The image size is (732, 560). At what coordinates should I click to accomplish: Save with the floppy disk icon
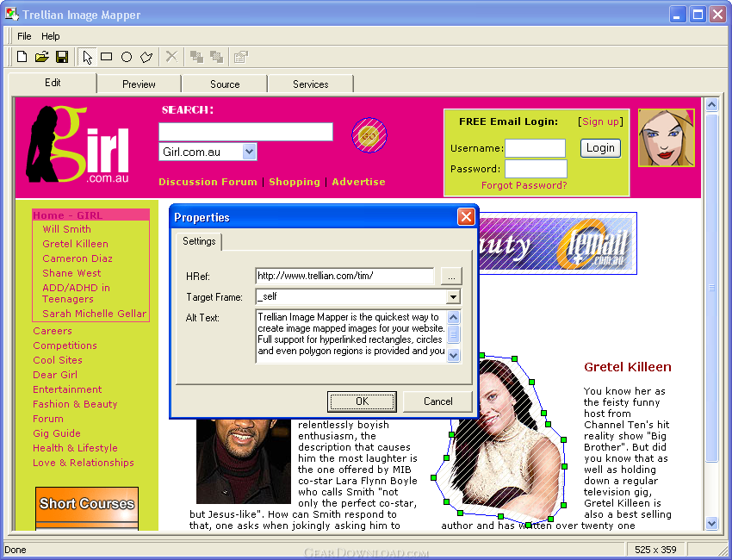62,57
